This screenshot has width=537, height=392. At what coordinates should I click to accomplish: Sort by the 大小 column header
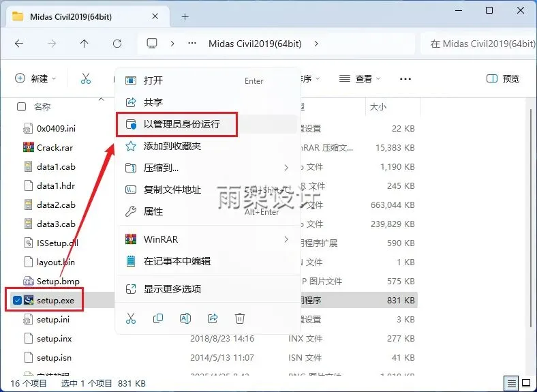coord(378,107)
